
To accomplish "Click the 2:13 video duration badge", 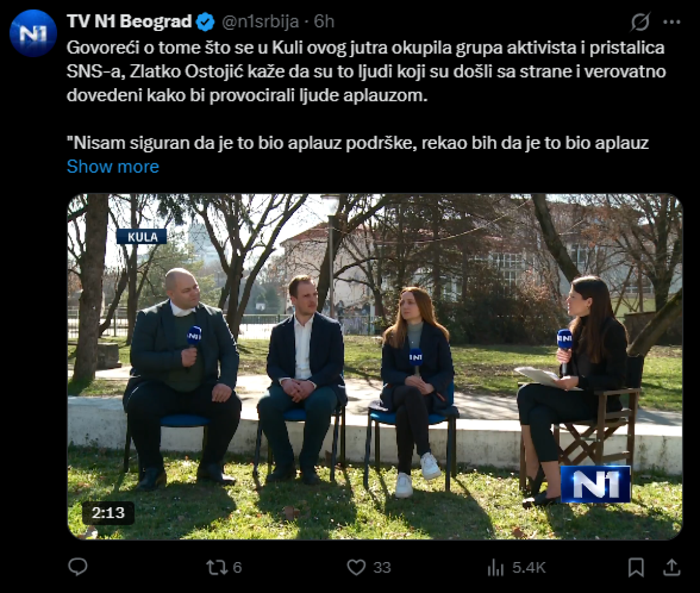I will pos(108,513).
